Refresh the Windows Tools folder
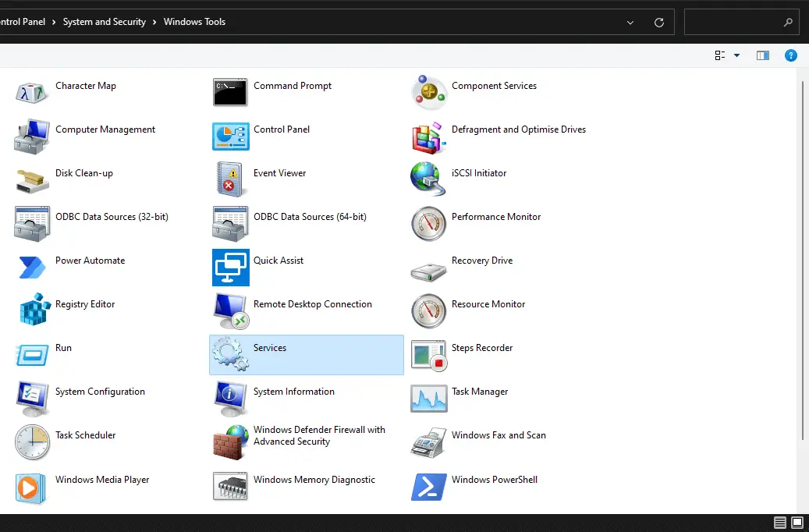Image resolution: width=809 pixels, height=532 pixels. point(659,23)
